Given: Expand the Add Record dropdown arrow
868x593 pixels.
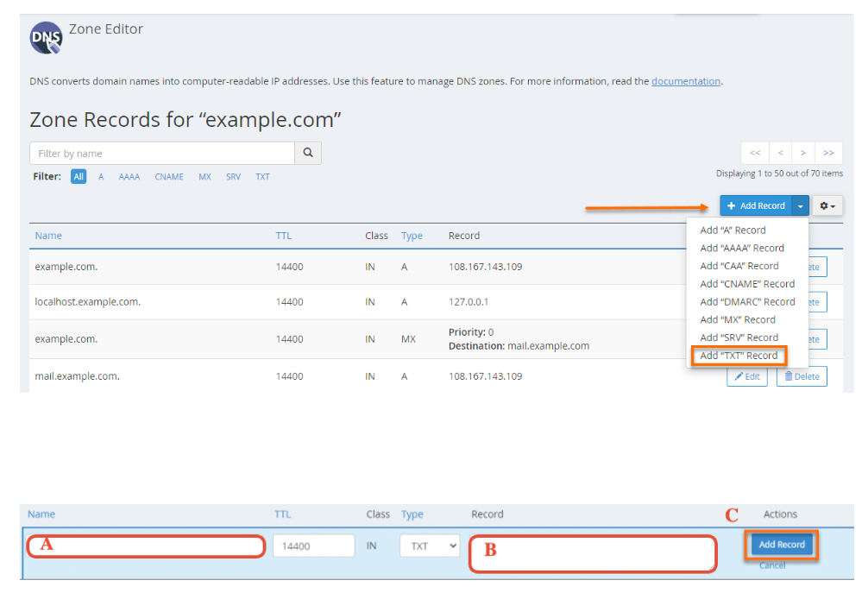Looking at the screenshot, I should pyautogui.click(x=802, y=205).
